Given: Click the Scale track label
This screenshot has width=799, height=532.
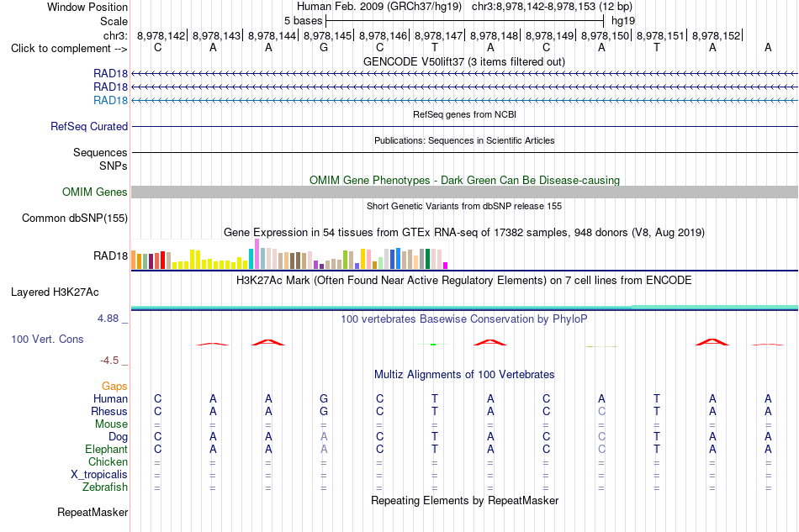Looking at the screenshot, I should [x=114, y=21].
